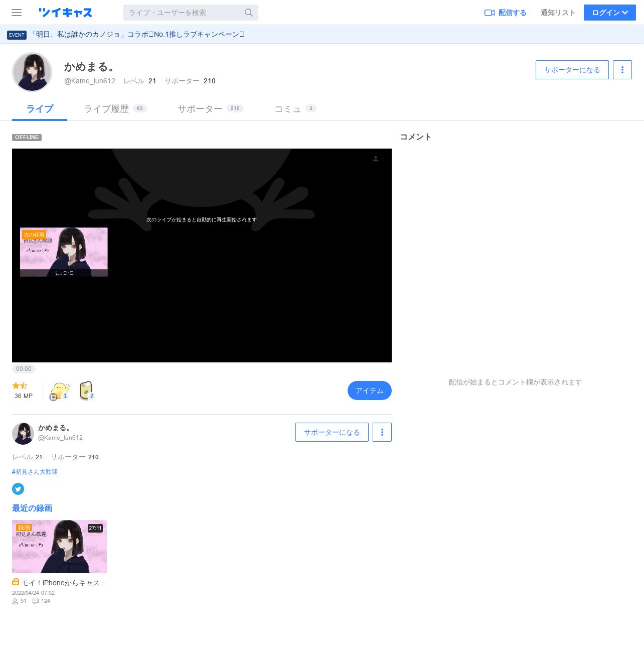Viewport: 644px width, 647px height.
Task: Focus the live and user search field
Action: (191, 13)
